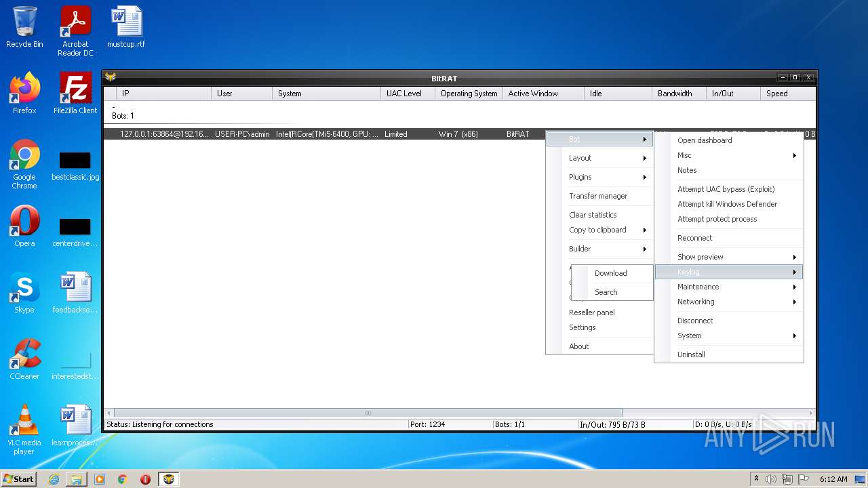This screenshot has height=488, width=868.
Task: Click the horizontal scrollbar in BitRAT
Action: (x=368, y=413)
